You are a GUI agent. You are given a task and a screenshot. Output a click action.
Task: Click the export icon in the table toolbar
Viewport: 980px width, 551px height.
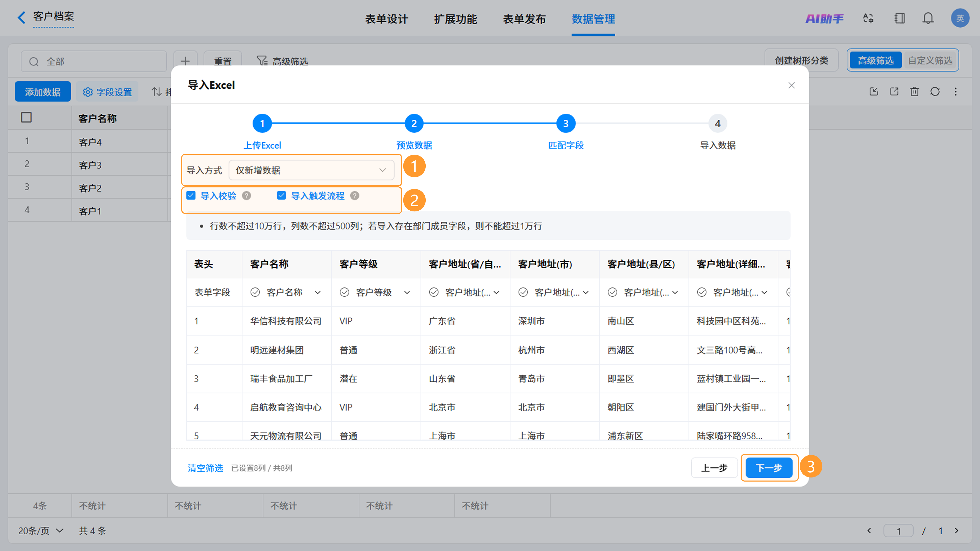tap(894, 91)
